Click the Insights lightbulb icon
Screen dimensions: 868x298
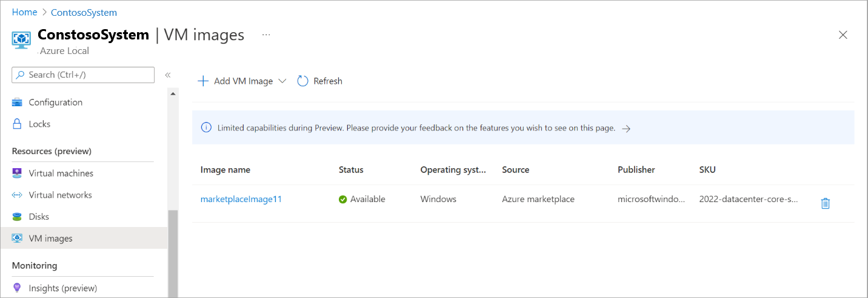[x=17, y=288]
